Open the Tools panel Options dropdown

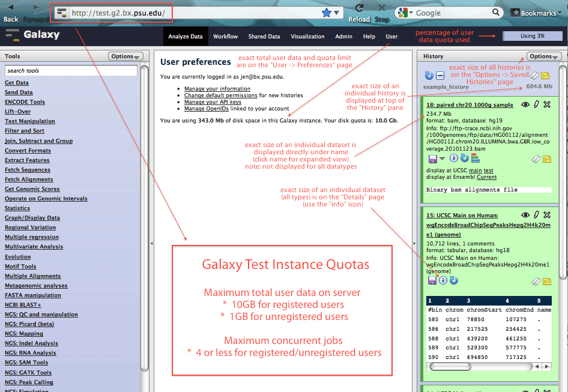(124, 56)
